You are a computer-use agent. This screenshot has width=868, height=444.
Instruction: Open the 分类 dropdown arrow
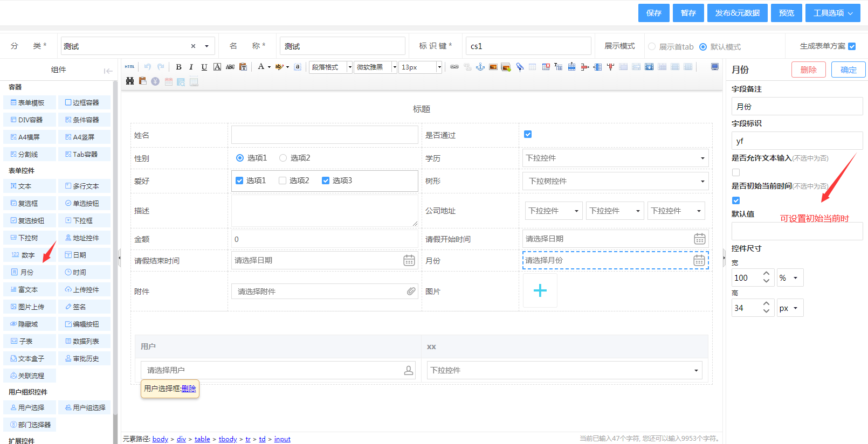(x=206, y=46)
